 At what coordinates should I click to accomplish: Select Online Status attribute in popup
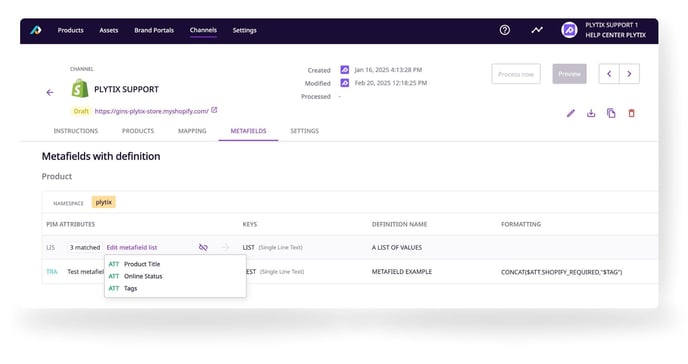[x=143, y=276]
